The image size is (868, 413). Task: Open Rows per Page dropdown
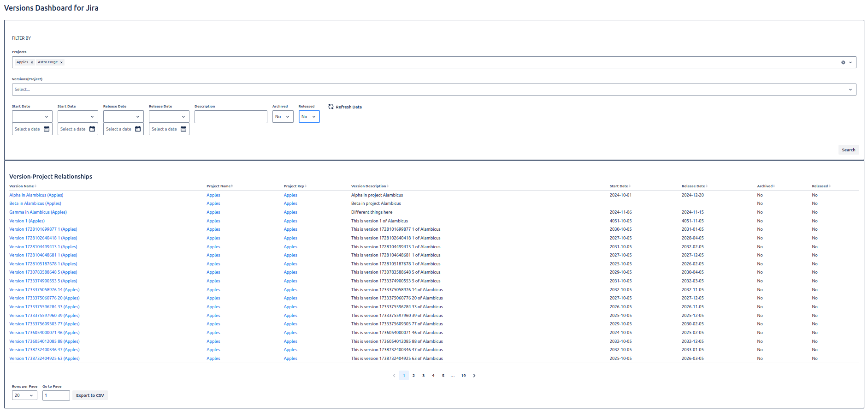pos(24,395)
